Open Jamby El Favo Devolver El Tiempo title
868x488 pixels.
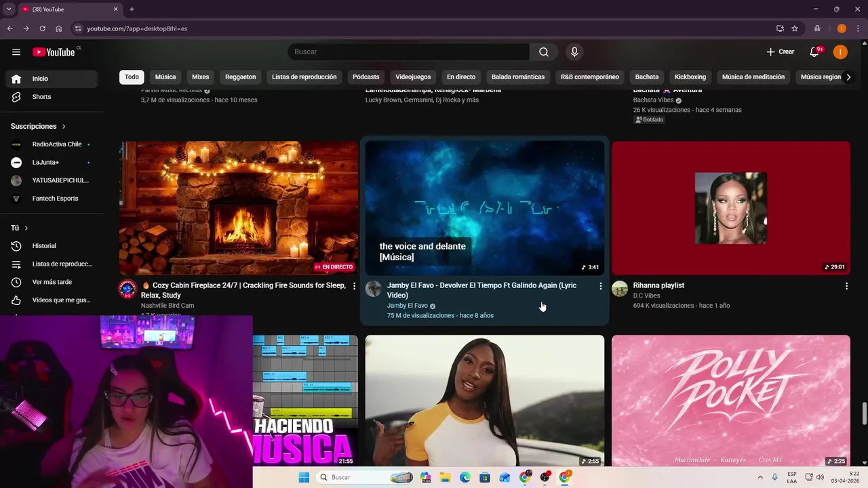tap(481, 290)
